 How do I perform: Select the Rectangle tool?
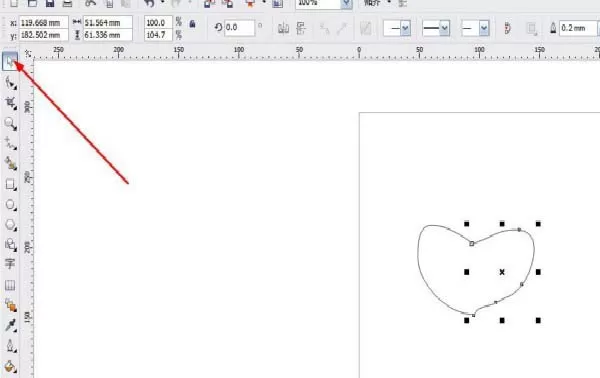10,184
